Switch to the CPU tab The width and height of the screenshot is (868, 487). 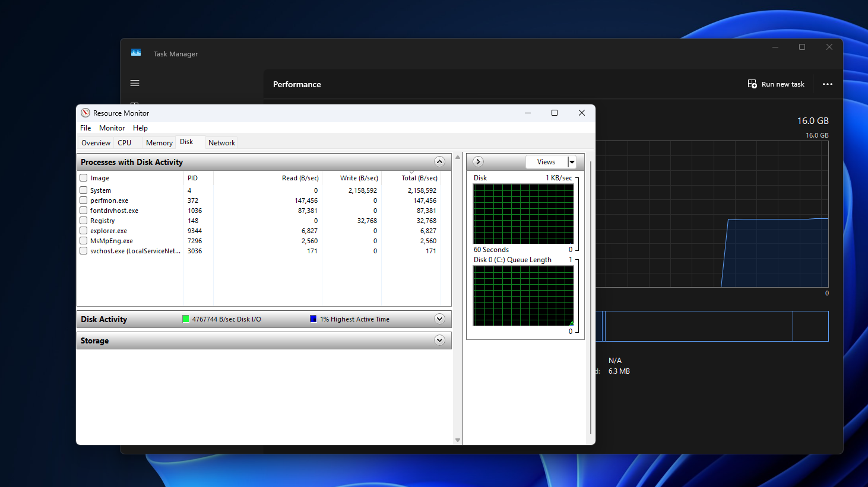point(124,143)
